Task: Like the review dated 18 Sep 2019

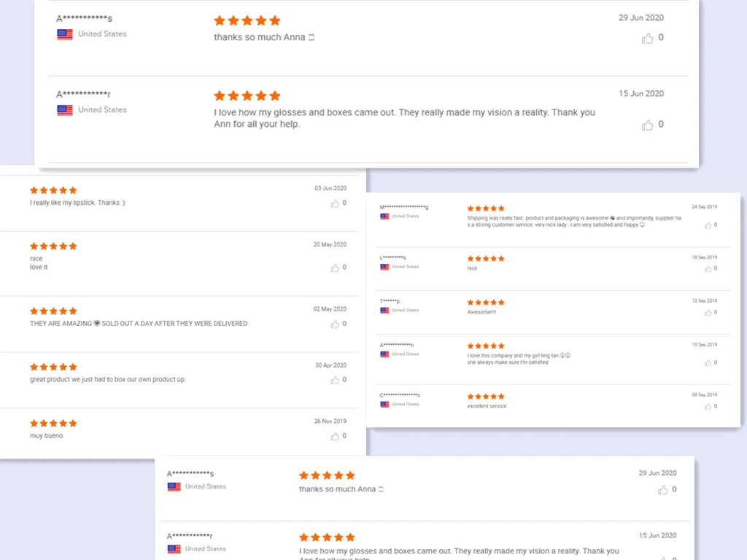Action: [708, 269]
